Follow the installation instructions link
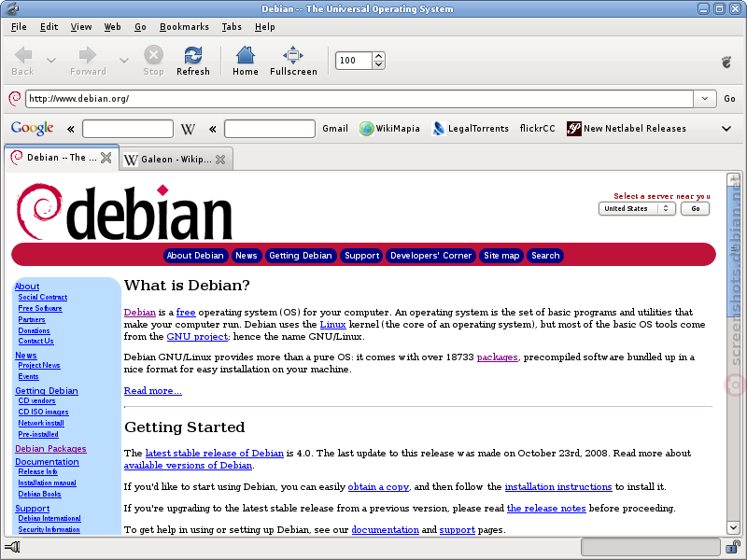The height and width of the screenshot is (560, 747). (x=558, y=486)
